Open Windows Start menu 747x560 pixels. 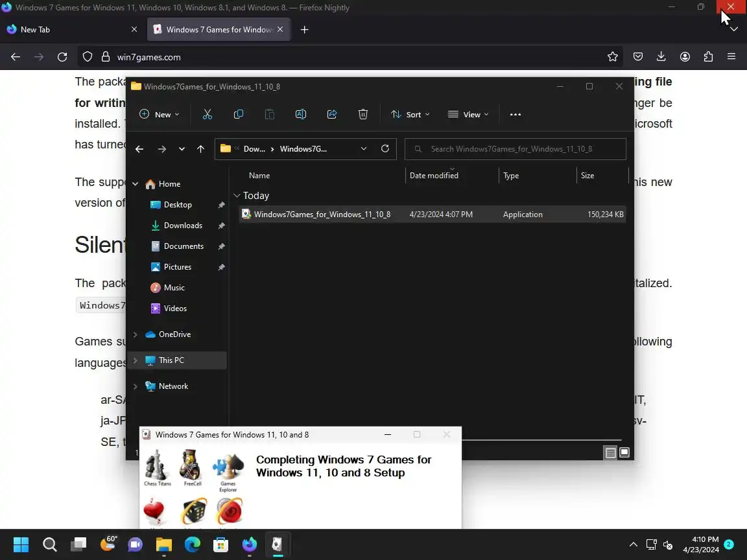21,544
